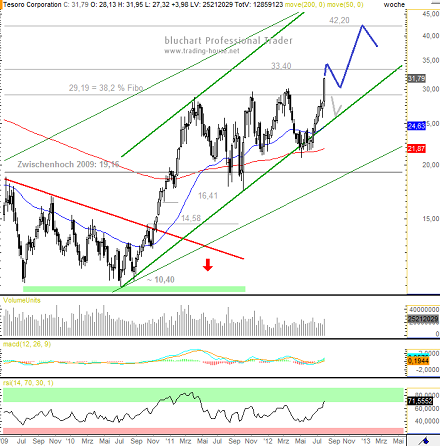Click the 42,20 price target label
The height and width of the screenshot is (446, 440).
[x=339, y=20]
